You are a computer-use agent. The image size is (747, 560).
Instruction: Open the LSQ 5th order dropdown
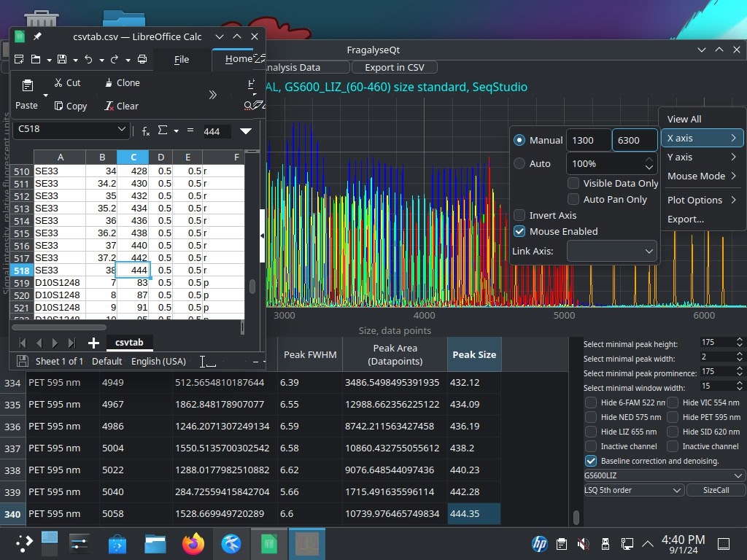pos(634,490)
